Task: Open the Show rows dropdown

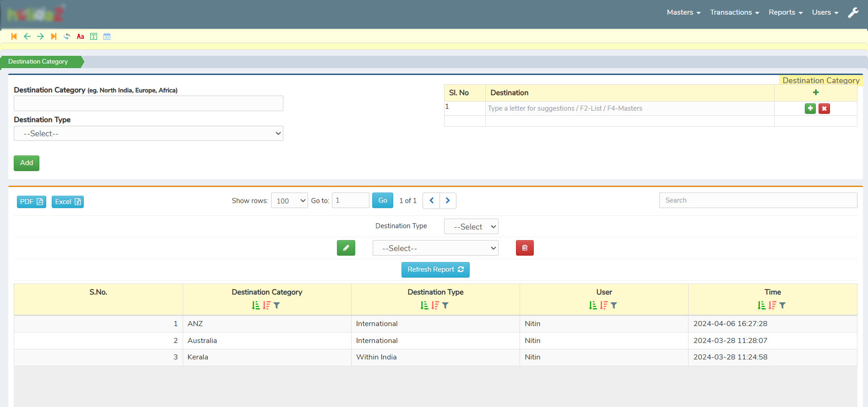Action: pos(289,201)
